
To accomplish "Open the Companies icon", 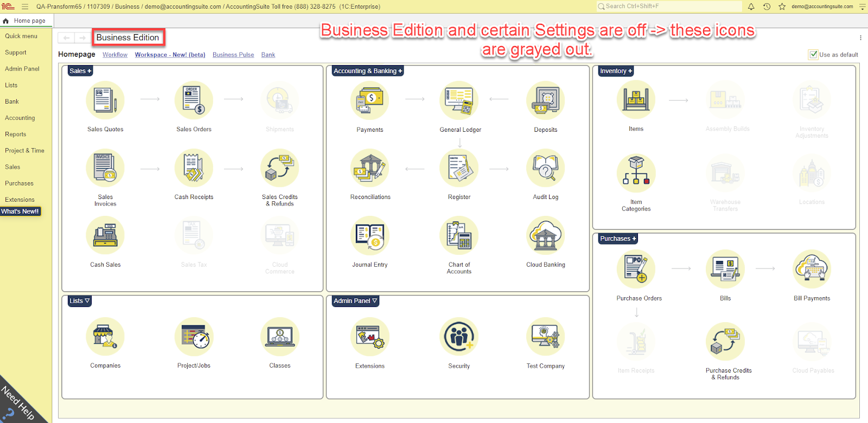I will click(x=105, y=337).
